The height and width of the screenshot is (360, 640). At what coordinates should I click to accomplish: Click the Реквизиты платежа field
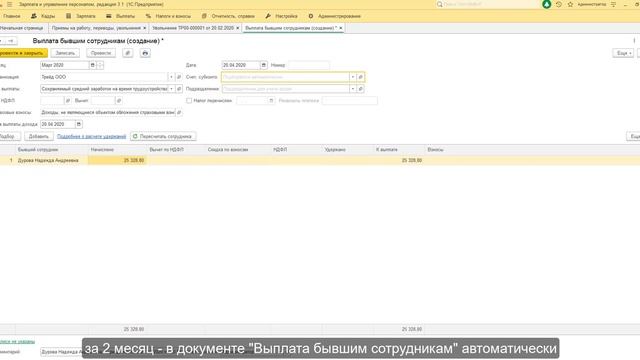click(x=350, y=100)
